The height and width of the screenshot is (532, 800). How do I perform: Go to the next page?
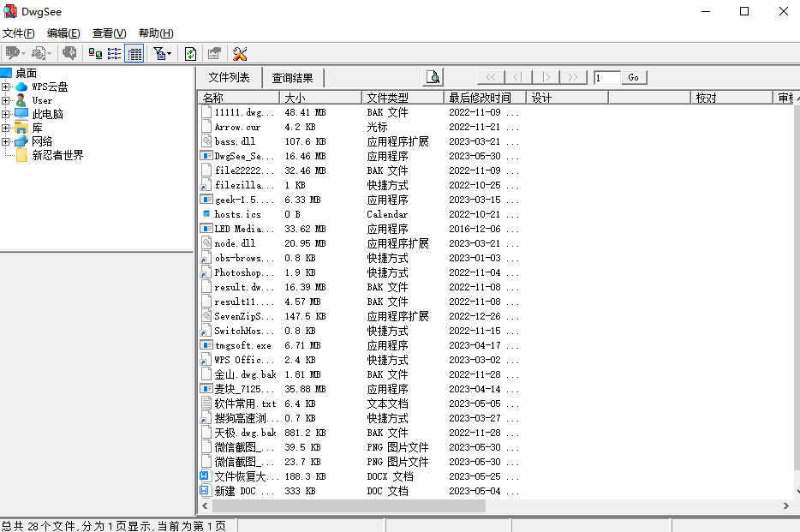[546, 77]
